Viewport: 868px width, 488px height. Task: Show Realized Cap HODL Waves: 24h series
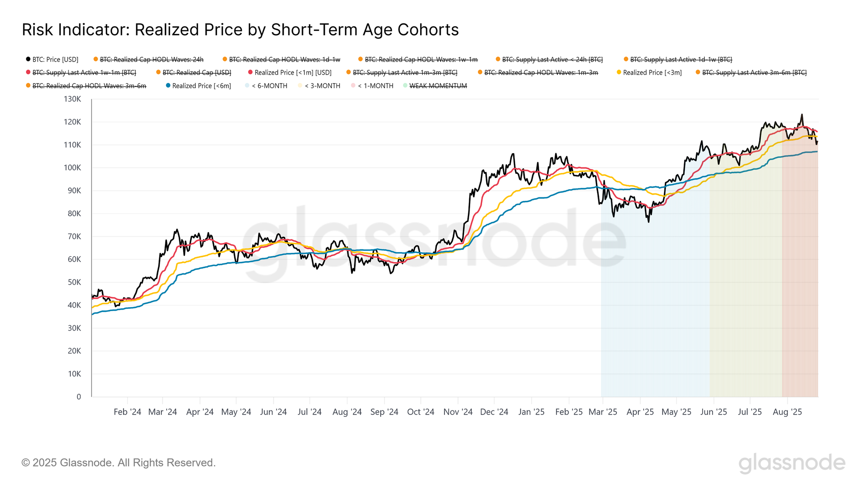coord(148,59)
